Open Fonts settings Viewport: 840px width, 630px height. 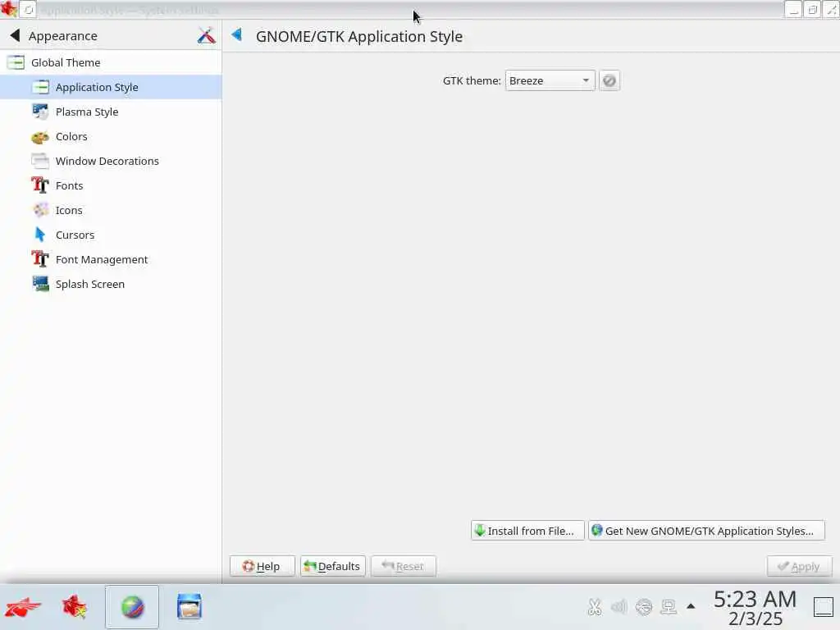click(111, 186)
